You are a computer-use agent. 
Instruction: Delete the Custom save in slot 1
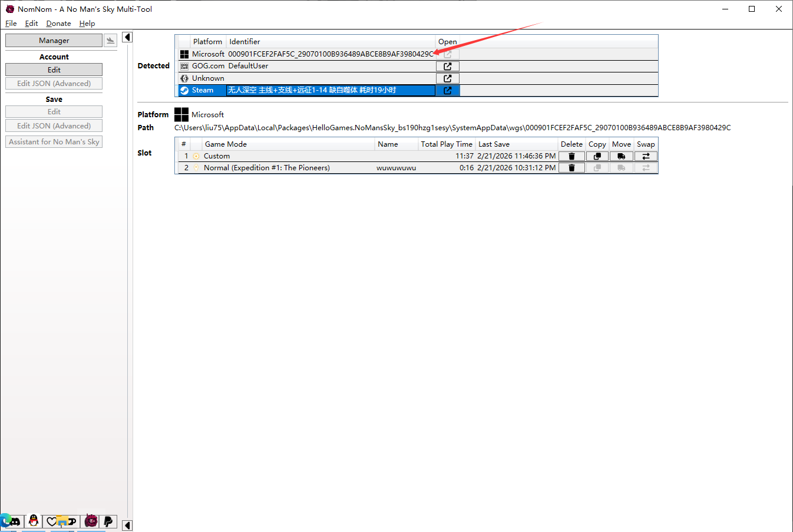point(571,156)
